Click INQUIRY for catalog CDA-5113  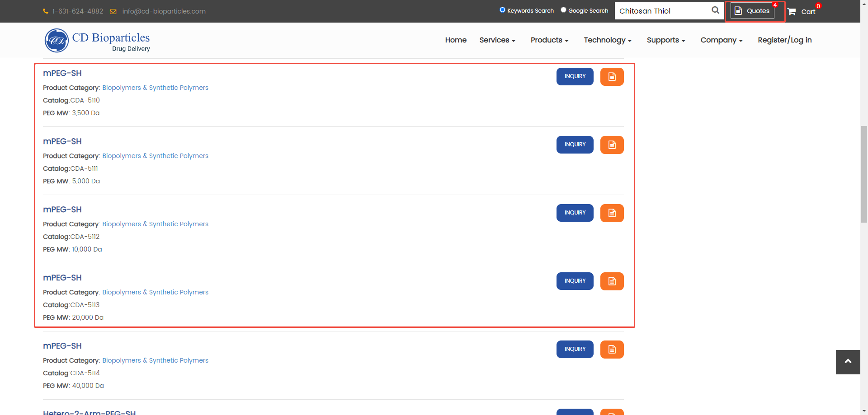point(575,281)
